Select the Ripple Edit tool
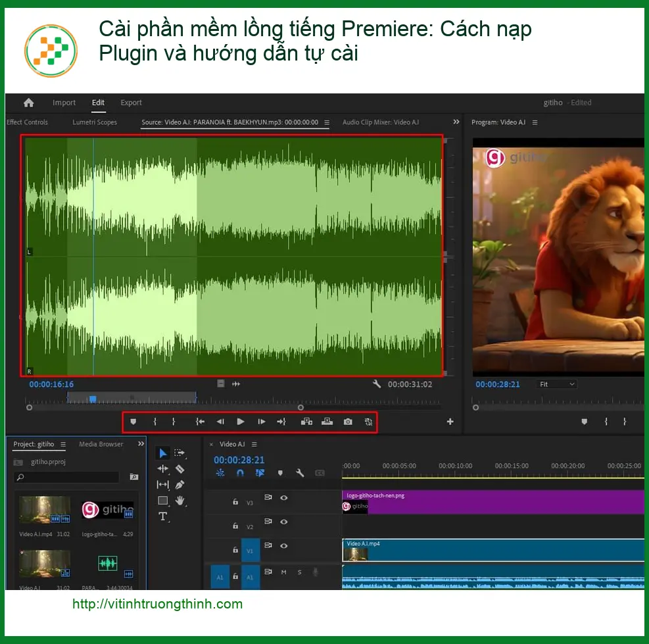The image size is (649, 644). (163, 469)
